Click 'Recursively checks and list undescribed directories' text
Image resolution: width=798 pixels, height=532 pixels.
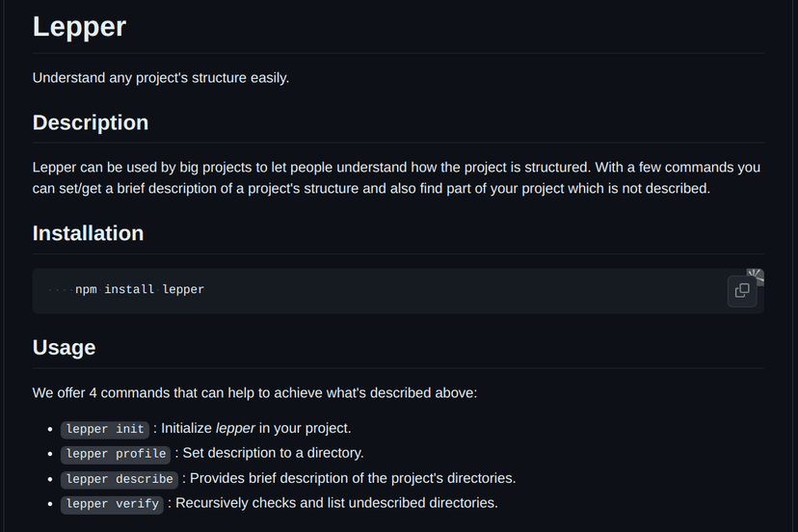pos(336,503)
